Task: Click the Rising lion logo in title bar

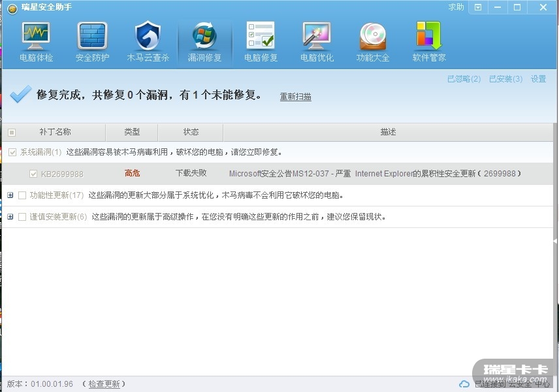Action: pyautogui.click(x=12, y=8)
